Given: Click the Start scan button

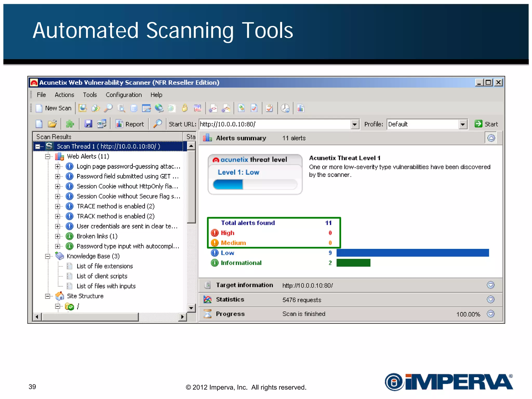Looking at the screenshot, I should click(x=486, y=124).
